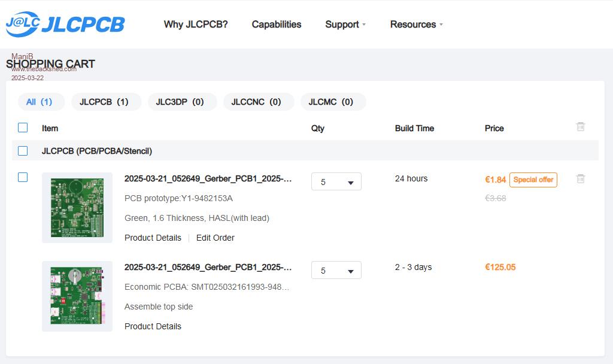Expand the Resources menu
This screenshot has width=613, height=364.
pyautogui.click(x=416, y=25)
